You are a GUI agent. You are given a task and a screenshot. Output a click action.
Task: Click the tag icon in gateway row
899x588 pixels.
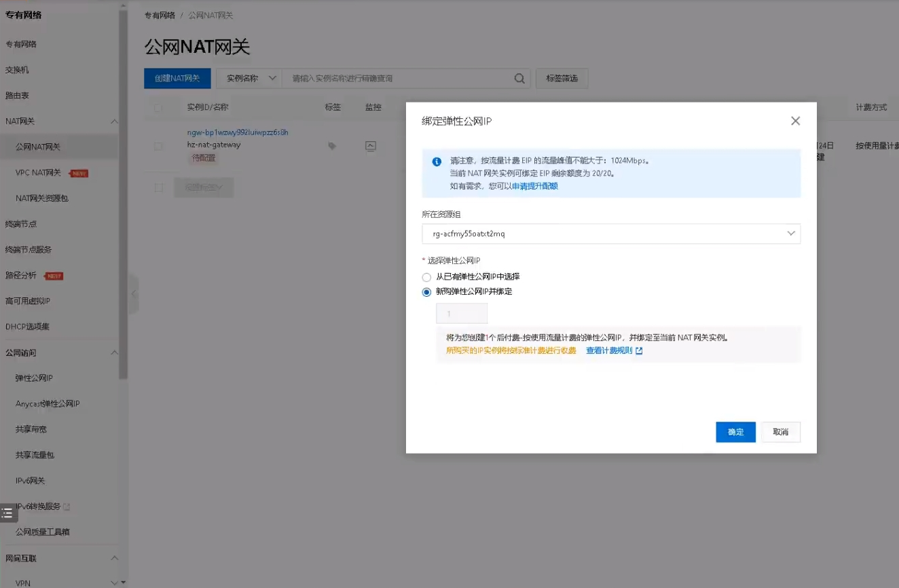(332, 146)
